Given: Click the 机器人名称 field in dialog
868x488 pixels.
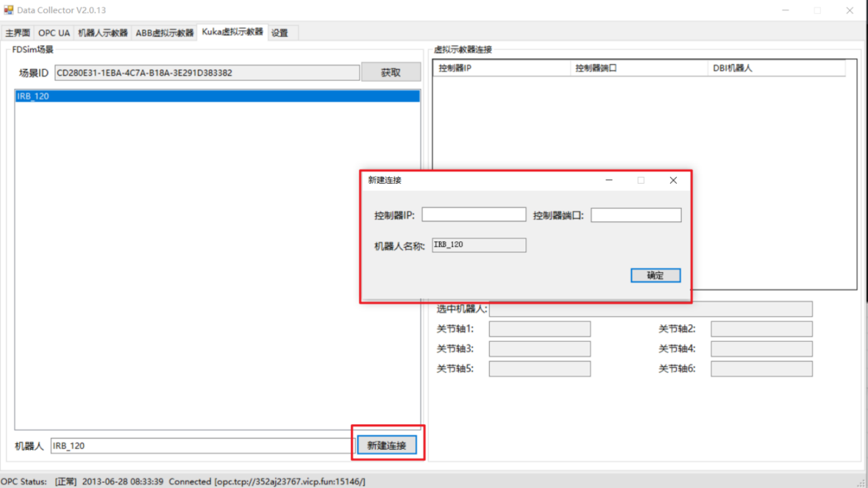Looking at the screenshot, I should (x=479, y=245).
